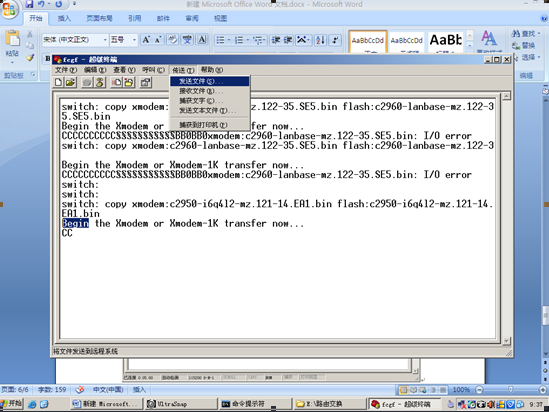Open the Bullets dropdown arrow in Word
The width and height of the screenshot is (549, 412).
(229, 40)
